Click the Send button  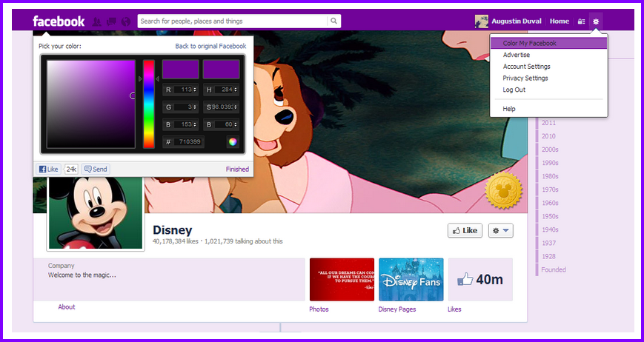coord(96,169)
